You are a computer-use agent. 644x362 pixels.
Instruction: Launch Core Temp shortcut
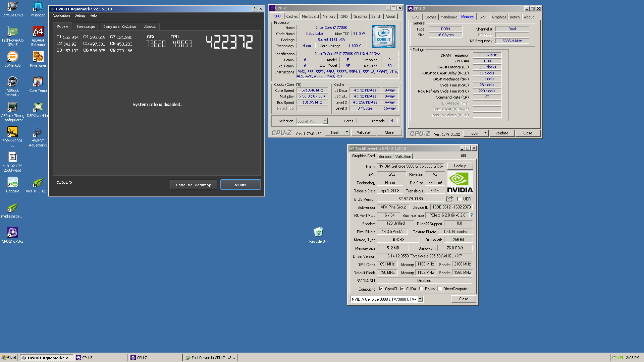click(38, 84)
